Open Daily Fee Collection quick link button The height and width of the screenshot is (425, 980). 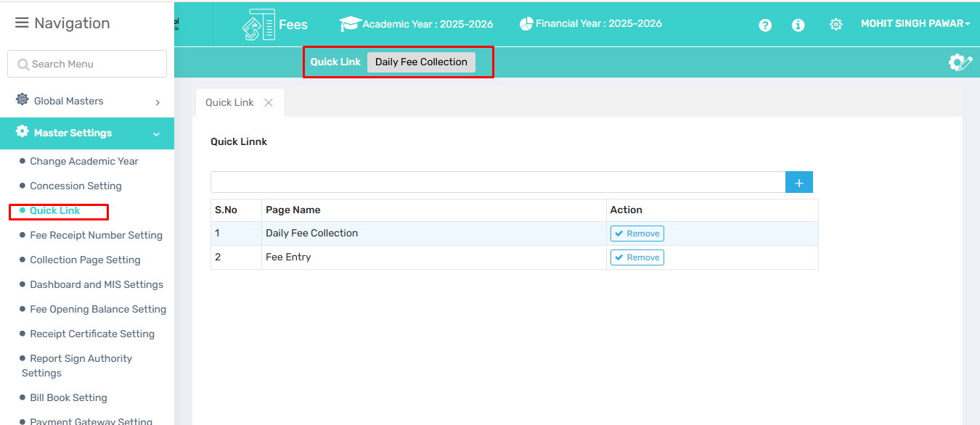tap(421, 62)
